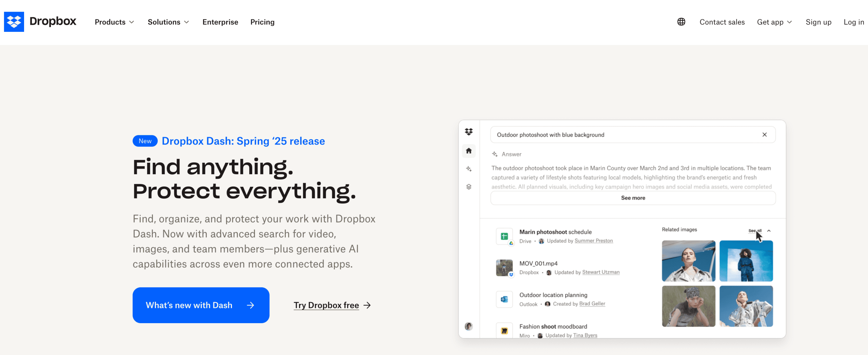Click the MOV_001.mp4 video thumbnail

tap(504, 268)
